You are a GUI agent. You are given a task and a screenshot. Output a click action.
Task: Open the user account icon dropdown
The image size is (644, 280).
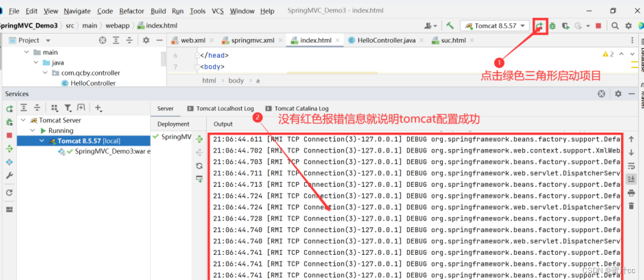coord(430,26)
